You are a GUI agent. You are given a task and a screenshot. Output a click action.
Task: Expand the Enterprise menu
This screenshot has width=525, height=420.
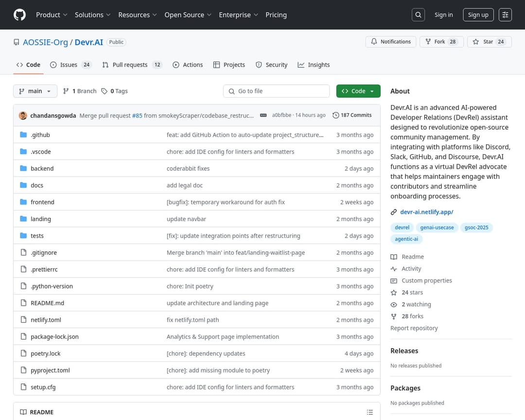pyautogui.click(x=238, y=15)
